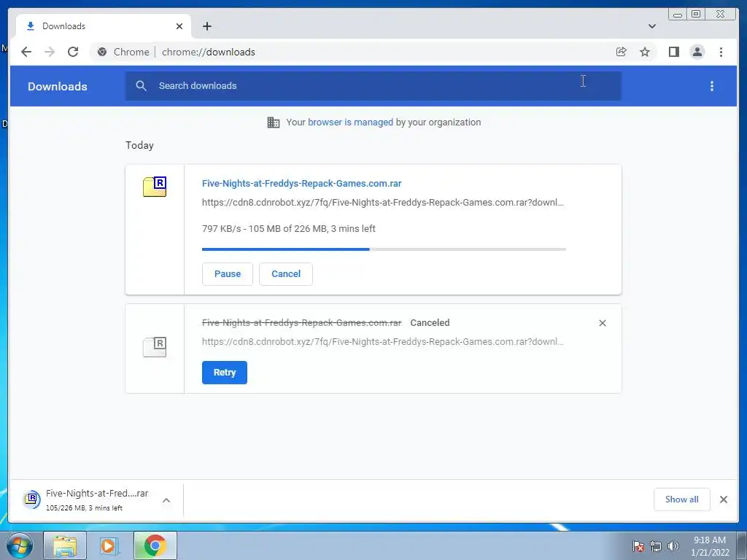This screenshot has width=747, height=560.
Task: Open the side panel icon
Action: tap(673, 52)
